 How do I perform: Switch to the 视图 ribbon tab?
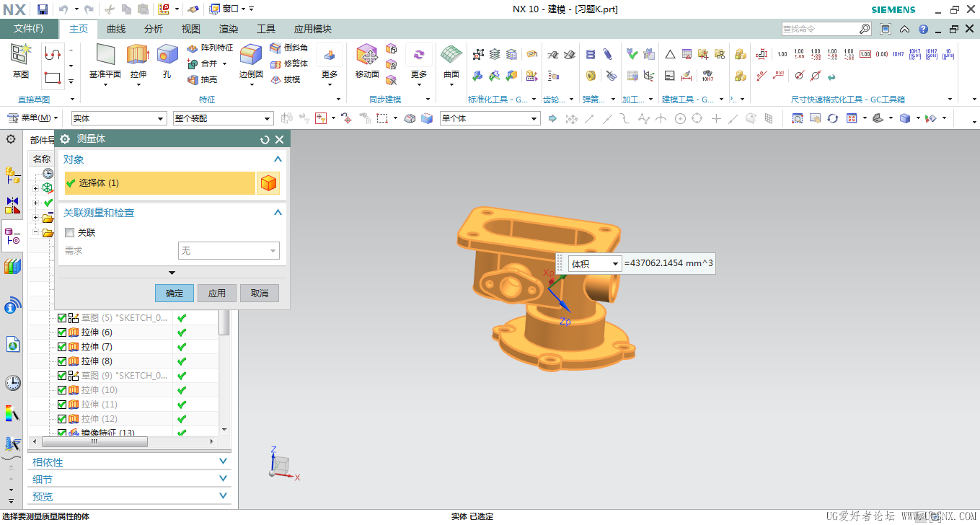(x=191, y=29)
